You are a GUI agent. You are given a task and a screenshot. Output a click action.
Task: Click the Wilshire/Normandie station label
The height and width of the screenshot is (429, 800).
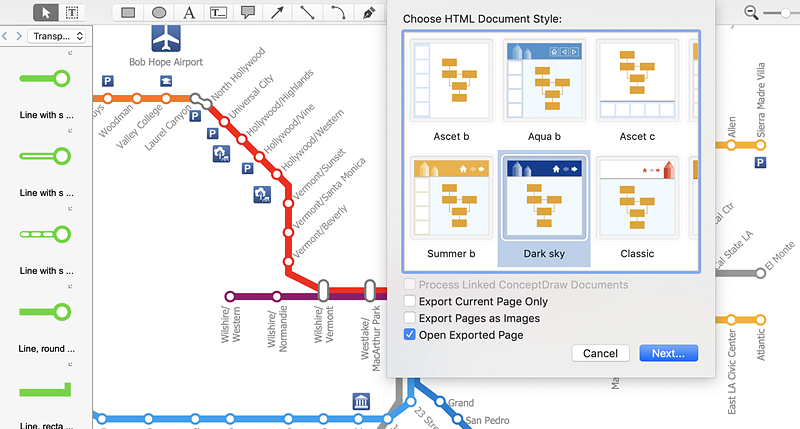click(x=277, y=329)
